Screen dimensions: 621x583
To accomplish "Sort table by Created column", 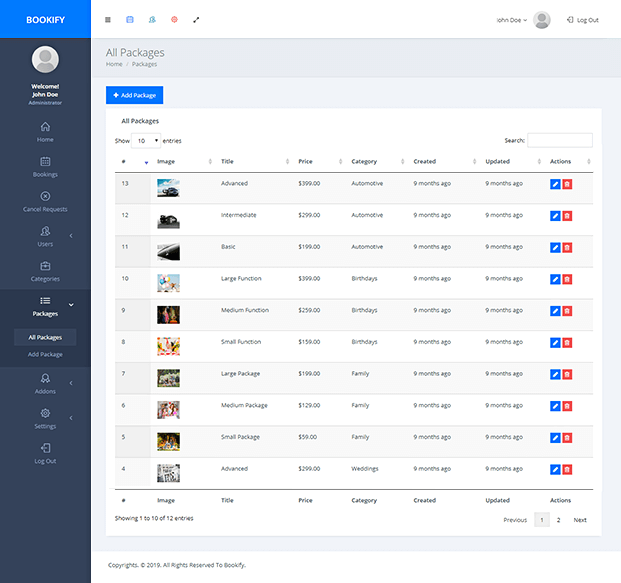I will pos(444,162).
